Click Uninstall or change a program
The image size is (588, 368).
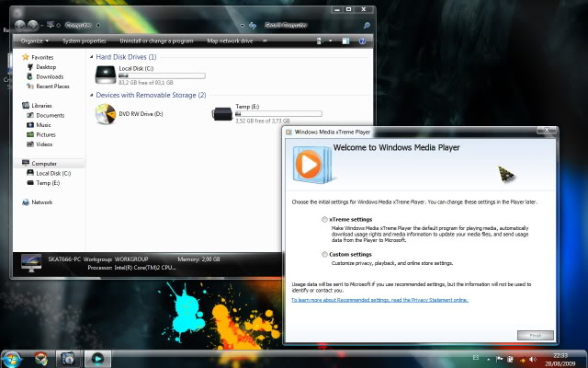[x=156, y=40]
